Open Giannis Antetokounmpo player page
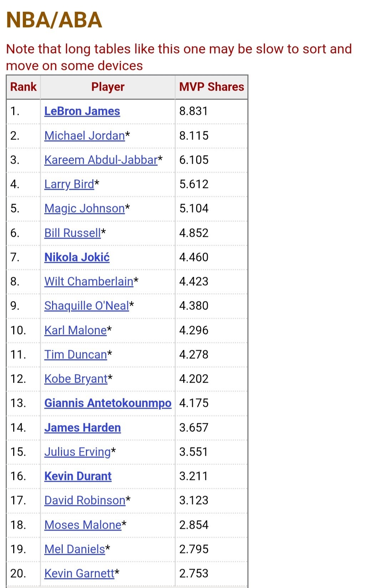Viewport: 385px width, 588px height. (108, 403)
